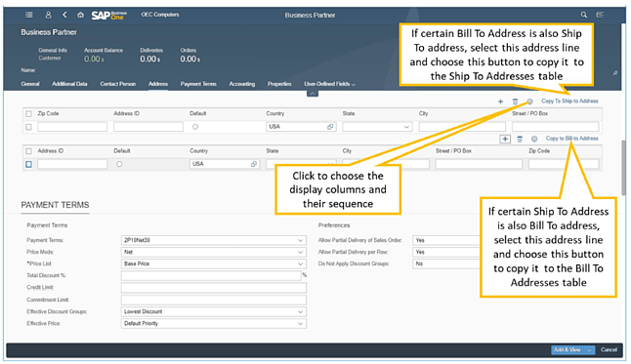Image resolution: width=631 pixels, height=364 pixels.
Task: Open the hamburger main menu
Action: pyautogui.click(x=28, y=15)
